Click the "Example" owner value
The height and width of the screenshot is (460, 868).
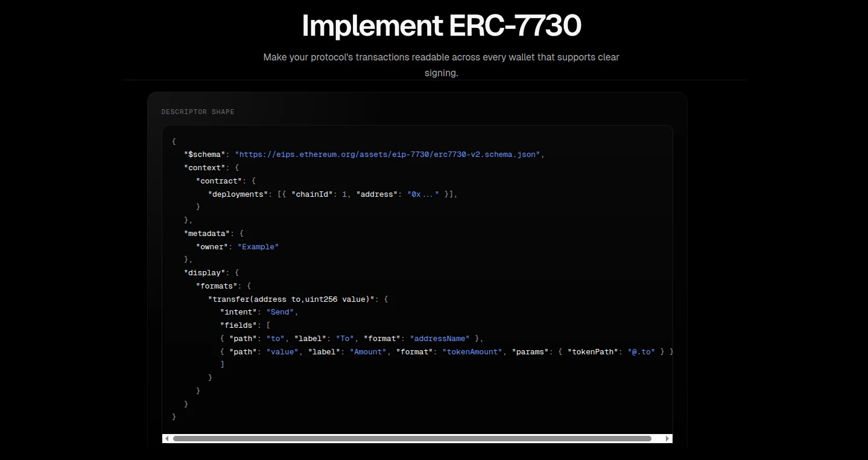258,246
